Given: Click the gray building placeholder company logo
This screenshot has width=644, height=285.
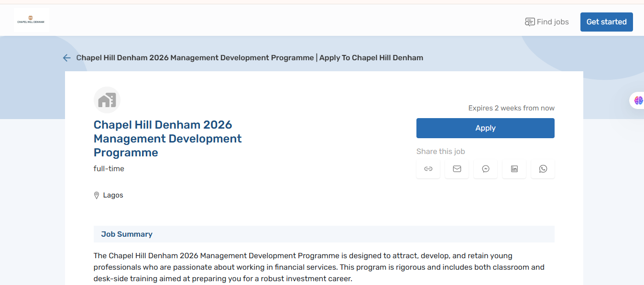Looking at the screenshot, I should [107, 100].
